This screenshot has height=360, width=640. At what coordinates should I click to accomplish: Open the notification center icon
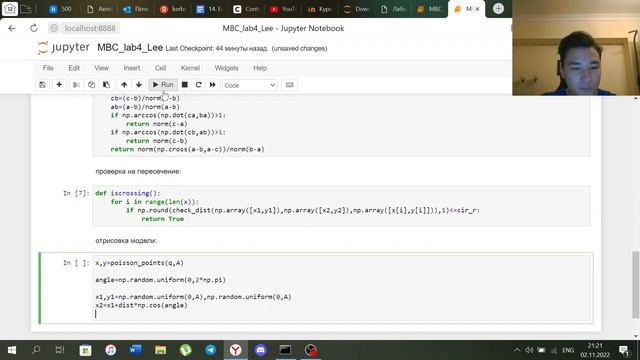click(x=624, y=350)
